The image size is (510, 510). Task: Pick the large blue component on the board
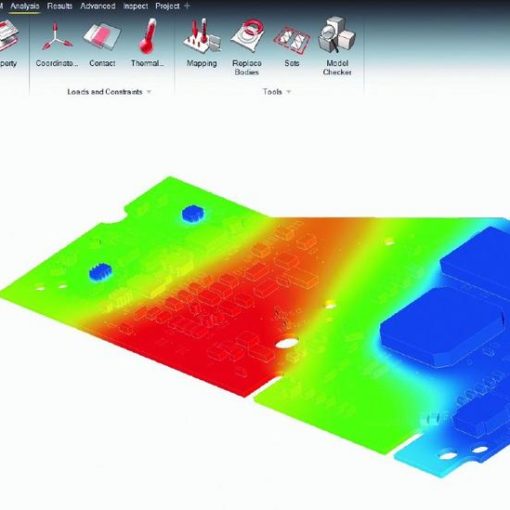coord(442,327)
